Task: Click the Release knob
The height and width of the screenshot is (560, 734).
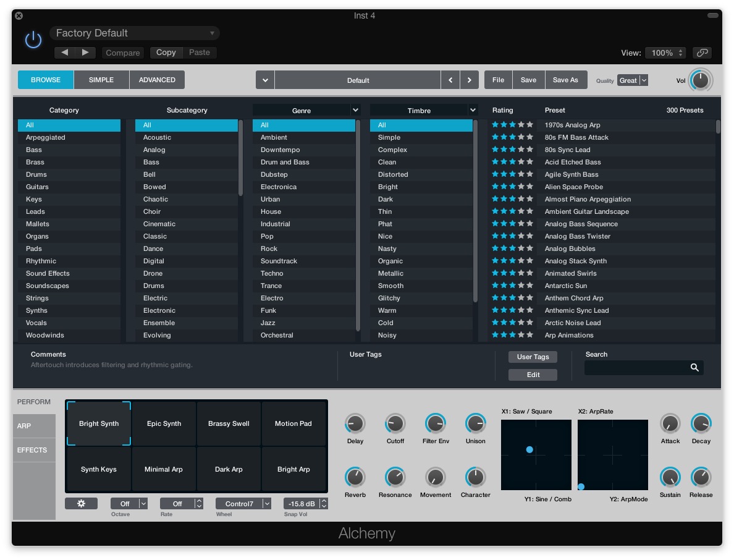Action: (701, 477)
